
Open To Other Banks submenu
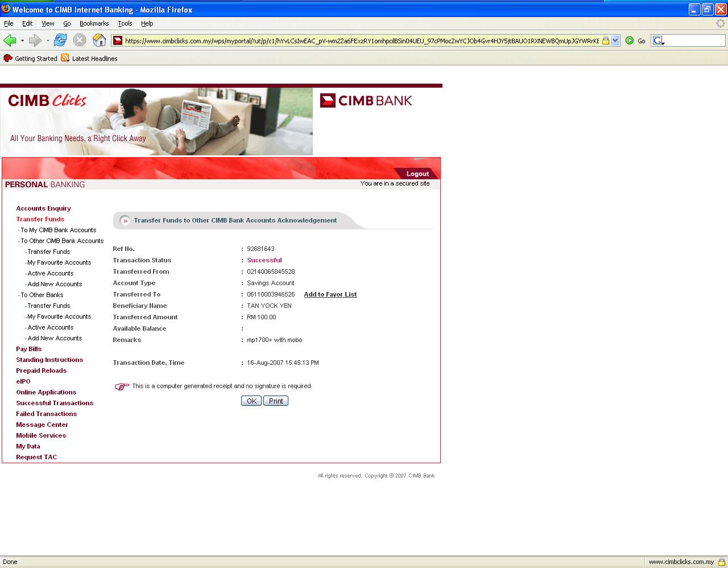pos(42,295)
